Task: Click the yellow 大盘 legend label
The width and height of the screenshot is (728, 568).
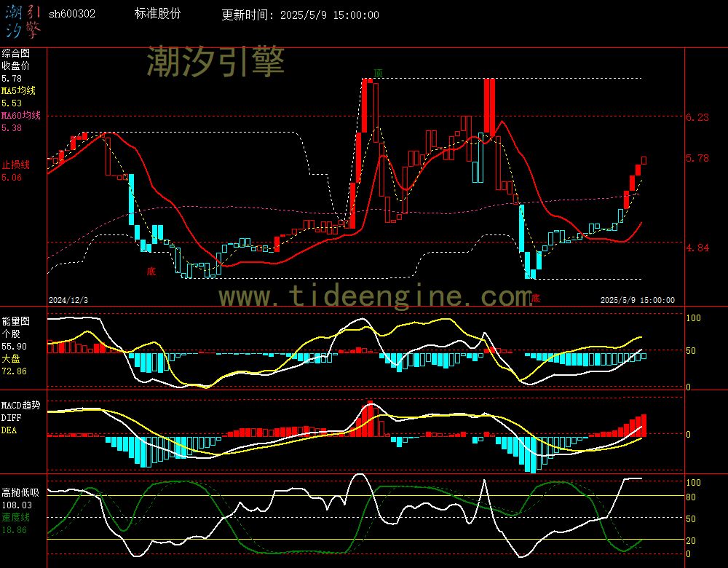Action: click(x=11, y=358)
